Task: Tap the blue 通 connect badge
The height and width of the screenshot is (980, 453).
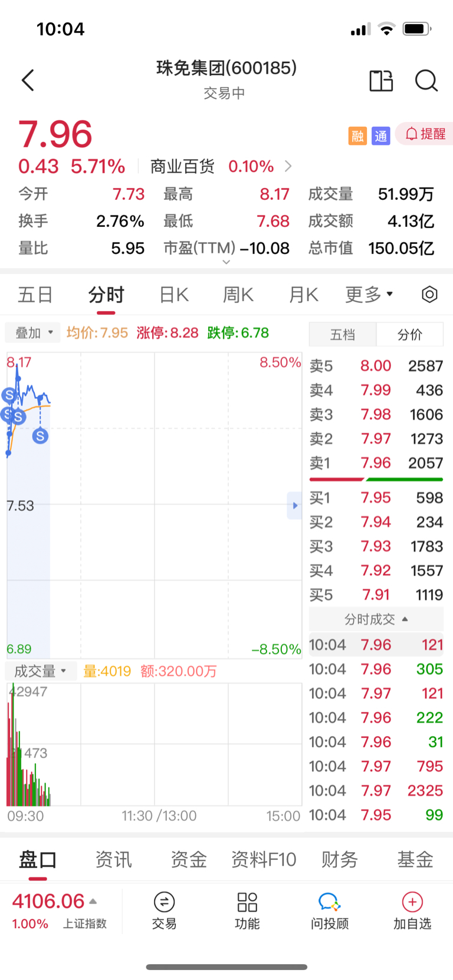Action: click(x=381, y=136)
